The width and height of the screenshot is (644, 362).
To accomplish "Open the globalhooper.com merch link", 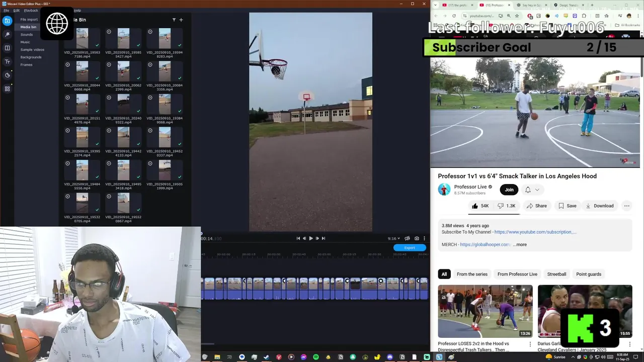I will [486, 244].
